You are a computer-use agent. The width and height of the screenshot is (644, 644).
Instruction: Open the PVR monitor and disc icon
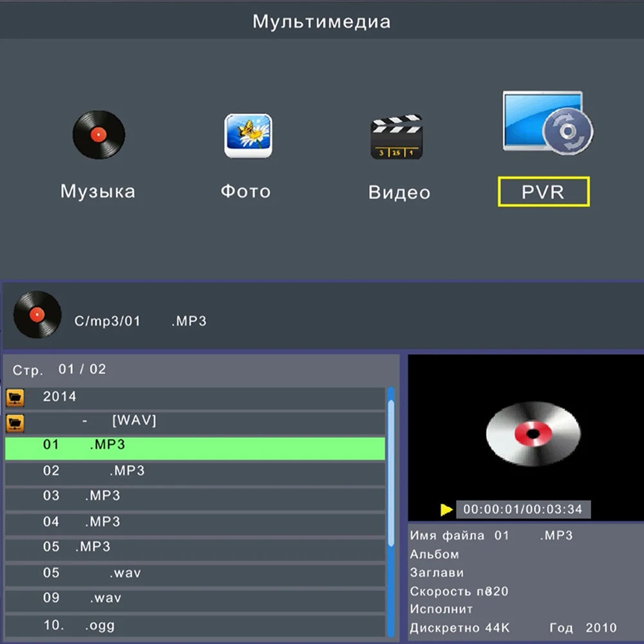point(548,122)
